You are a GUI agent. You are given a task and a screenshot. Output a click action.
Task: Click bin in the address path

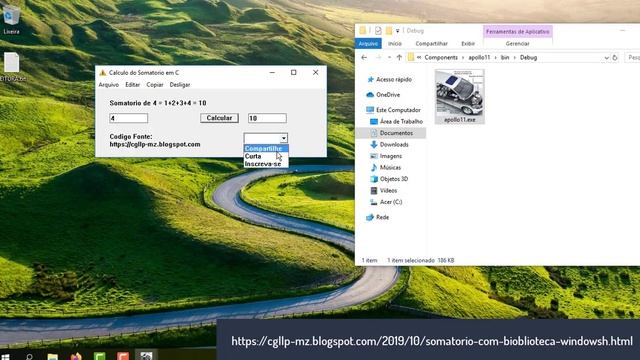pyautogui.click(x=505, y=58)
